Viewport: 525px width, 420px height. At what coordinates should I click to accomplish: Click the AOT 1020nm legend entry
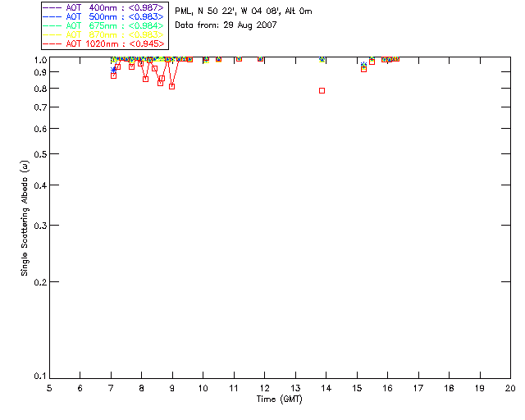point(103,43)
